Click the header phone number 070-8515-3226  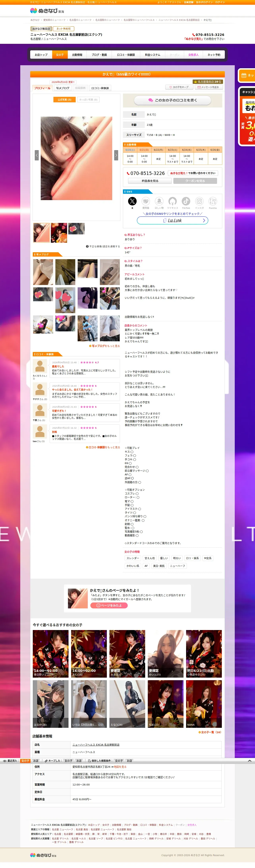coord(208,35)
